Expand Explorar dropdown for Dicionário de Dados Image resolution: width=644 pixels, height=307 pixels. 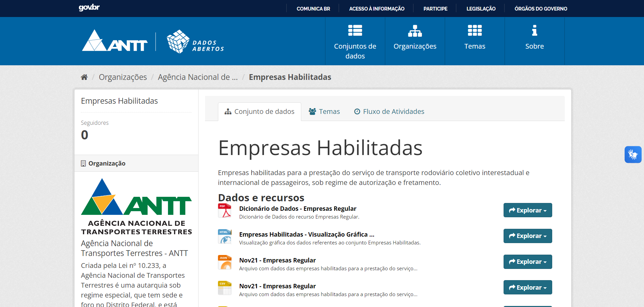tap(527, 210)
